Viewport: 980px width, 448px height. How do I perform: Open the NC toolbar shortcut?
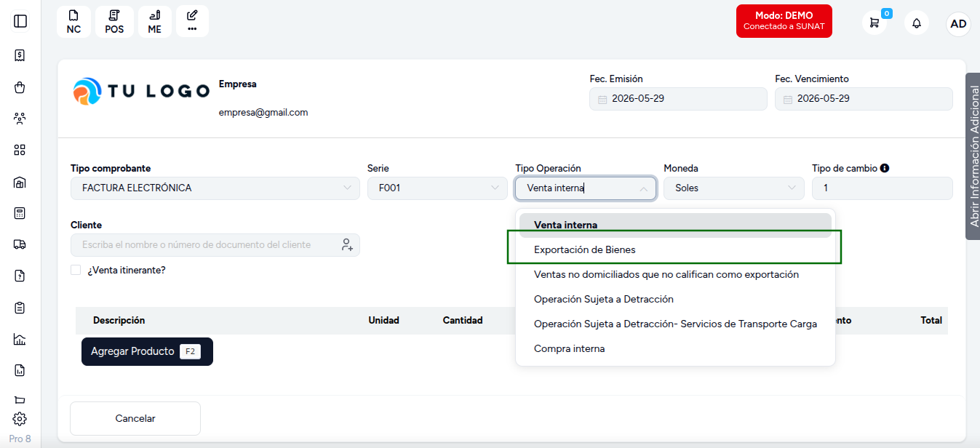pos(73,22)
